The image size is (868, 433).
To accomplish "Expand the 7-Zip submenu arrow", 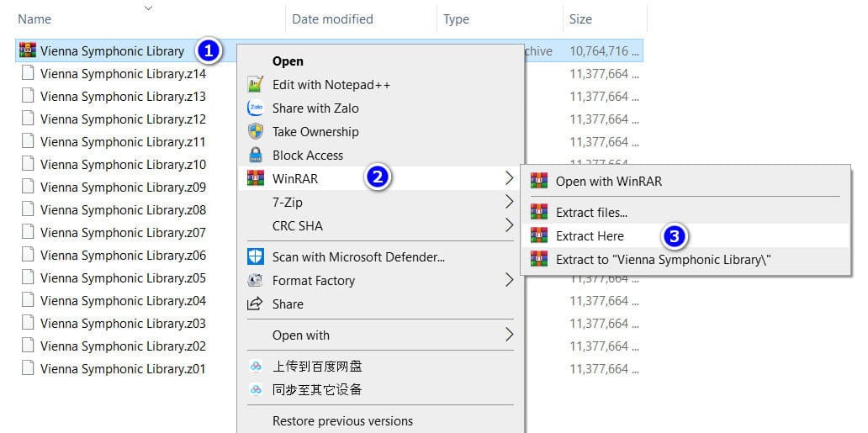I will (510, 202).
